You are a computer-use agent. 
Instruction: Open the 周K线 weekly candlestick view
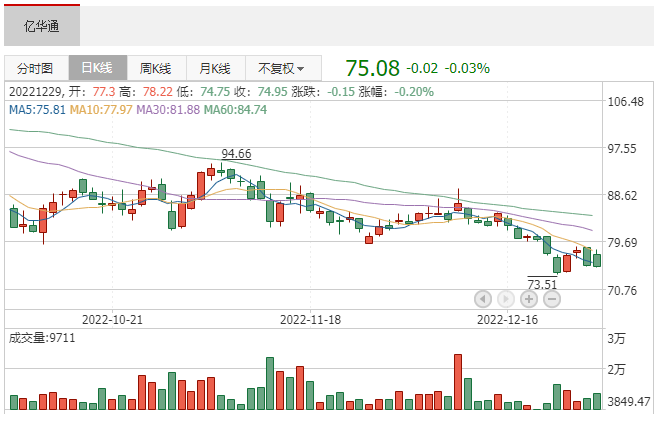tap(156, 69)
